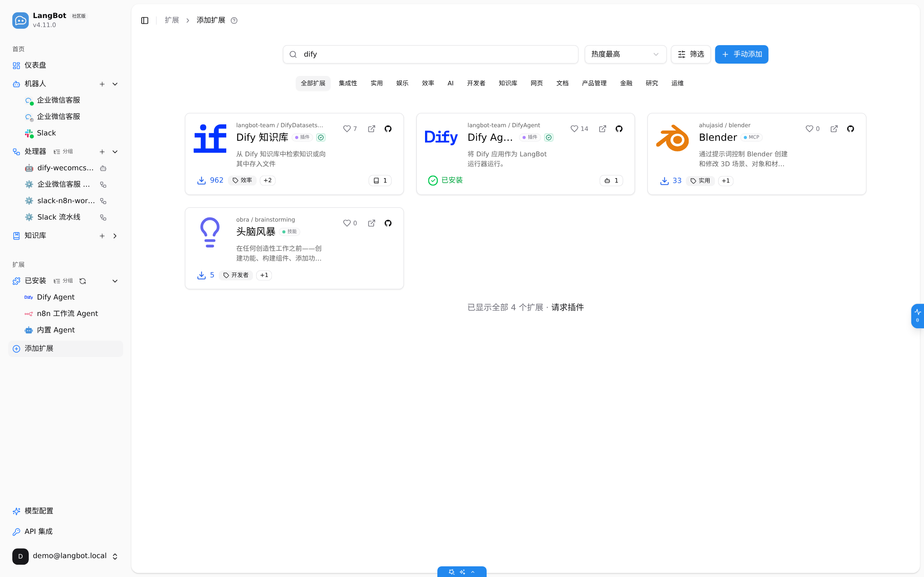Select the 知识库 category tab
This screenshot has height=577, width=924.
tap(508, 83)
